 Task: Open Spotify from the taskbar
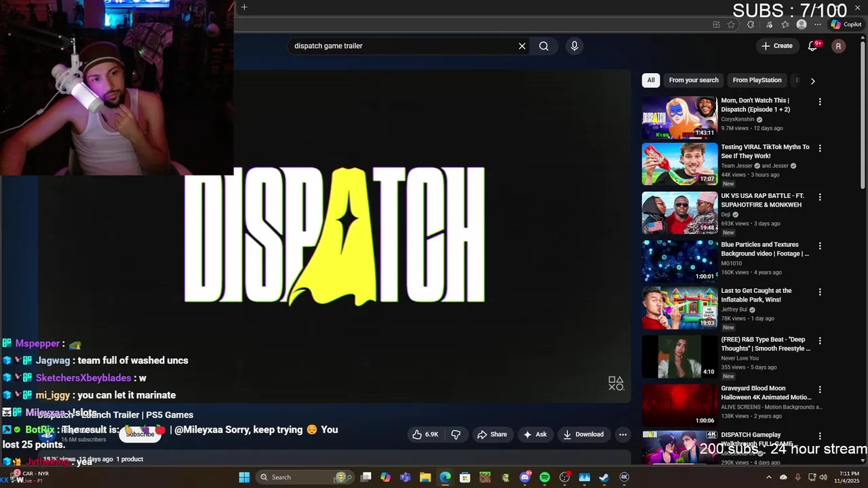545,477
